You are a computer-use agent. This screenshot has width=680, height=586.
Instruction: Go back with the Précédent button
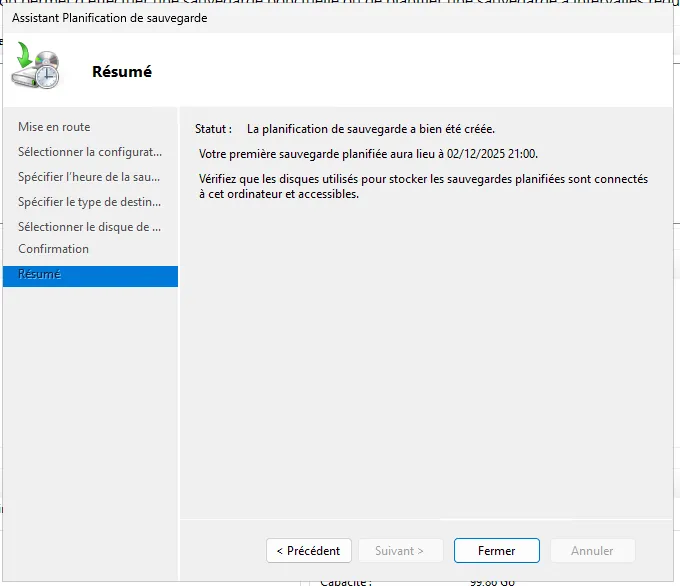tap(309, 551)
